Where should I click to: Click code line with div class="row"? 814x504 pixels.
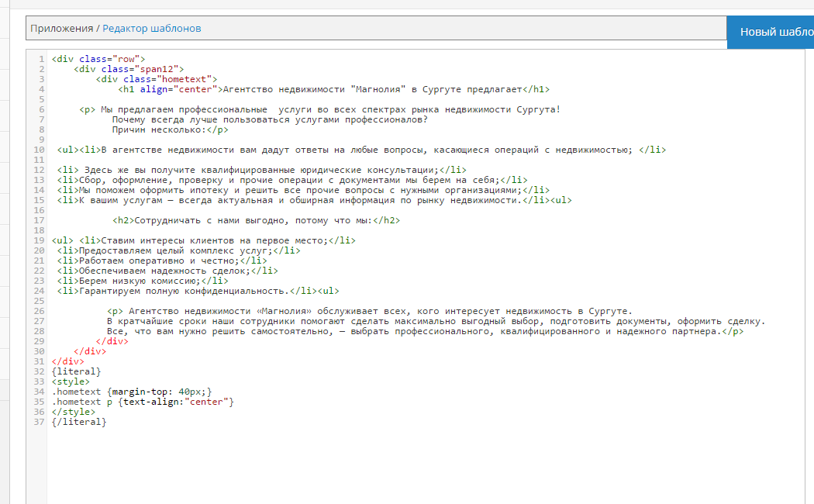coord(98,59)
